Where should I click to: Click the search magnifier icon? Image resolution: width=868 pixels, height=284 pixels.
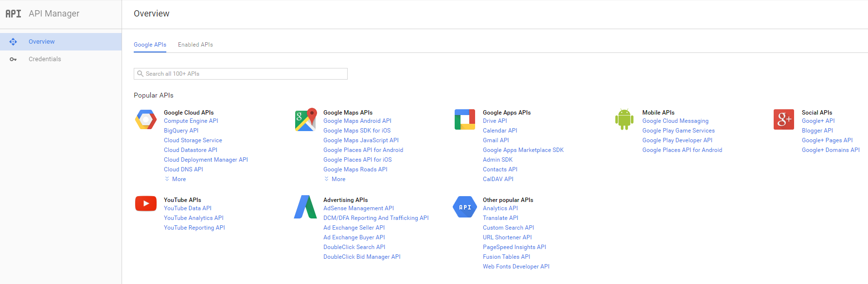141,74
